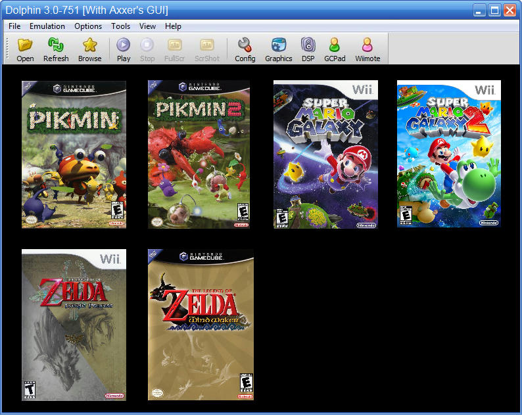Minimize the Dolphin window

479,11
